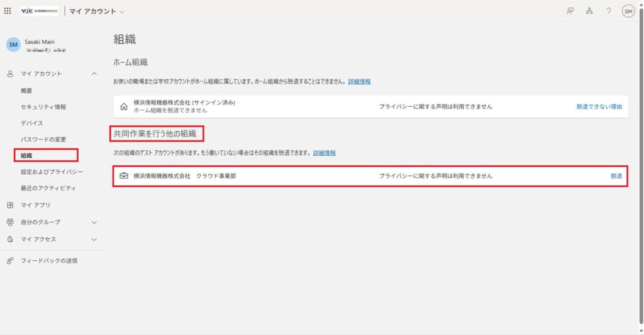This screenshot has width=644, height=335.
Task: Collapse the マイ アカウント sidebar section
Action: (x=94, y=74)
